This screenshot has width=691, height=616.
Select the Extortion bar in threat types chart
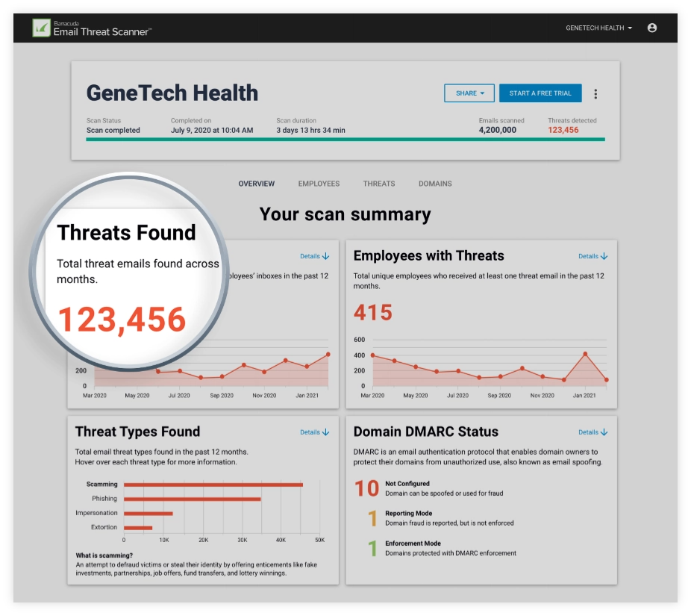(x=138, y=528)
